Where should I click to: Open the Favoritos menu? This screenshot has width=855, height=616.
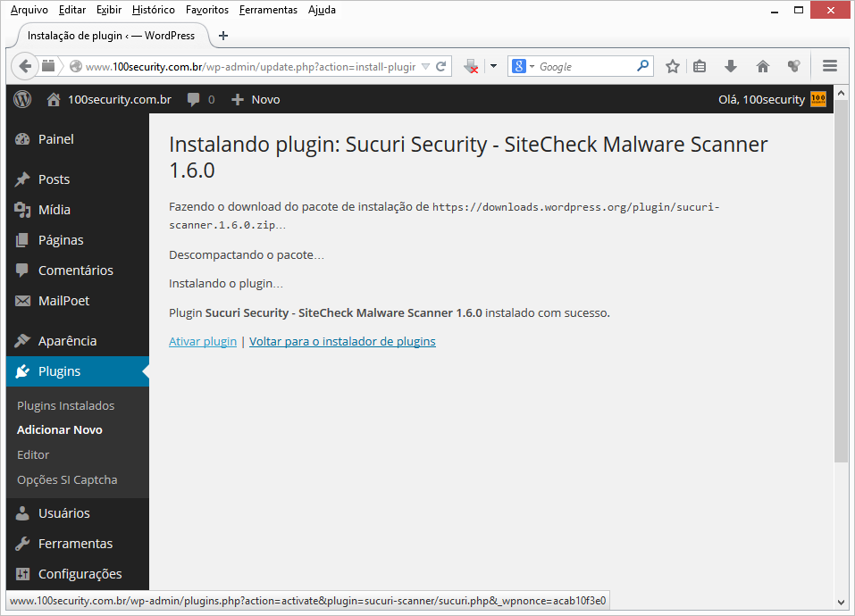pyautogui.click(x=206, y=10)
